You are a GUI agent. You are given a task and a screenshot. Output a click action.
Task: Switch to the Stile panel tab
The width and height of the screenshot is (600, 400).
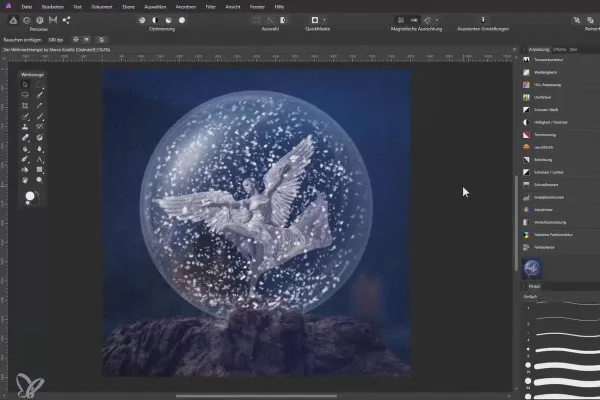(x=573, y=49)
